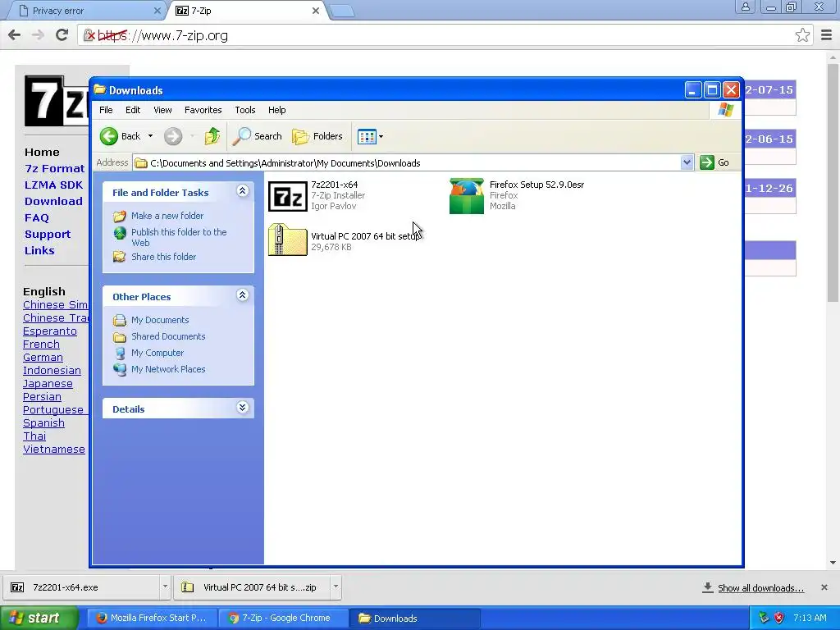Open a new Chrome tab
The height and width of the screenshot is (630, 840).
341,11
